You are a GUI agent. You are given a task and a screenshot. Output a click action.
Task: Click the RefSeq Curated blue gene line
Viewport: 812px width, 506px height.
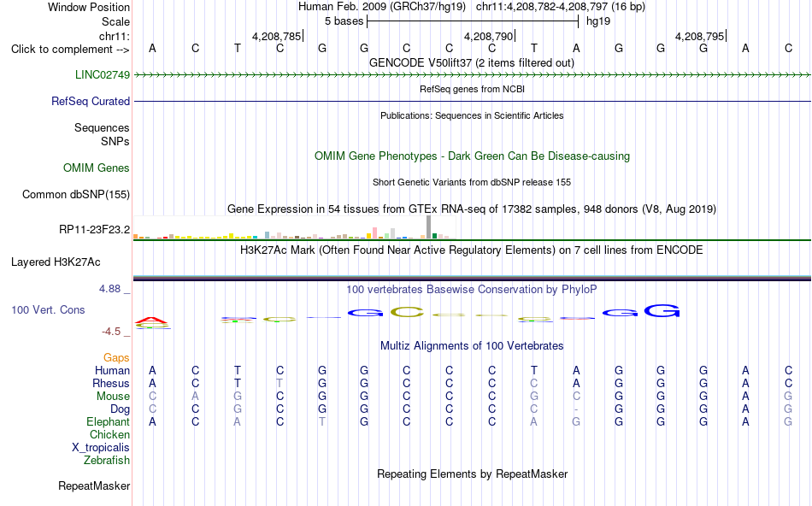point(472,101)
